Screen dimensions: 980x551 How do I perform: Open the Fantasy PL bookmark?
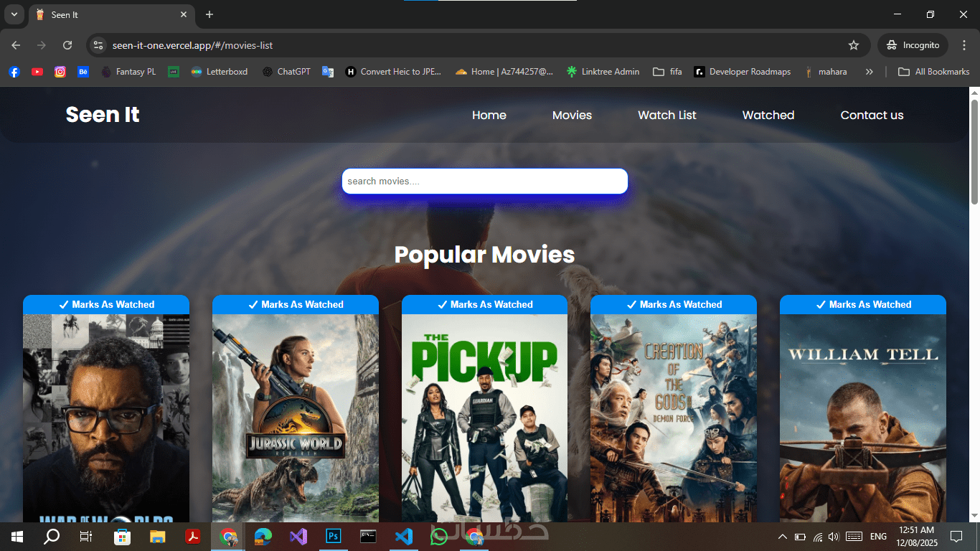coord(129,72)
